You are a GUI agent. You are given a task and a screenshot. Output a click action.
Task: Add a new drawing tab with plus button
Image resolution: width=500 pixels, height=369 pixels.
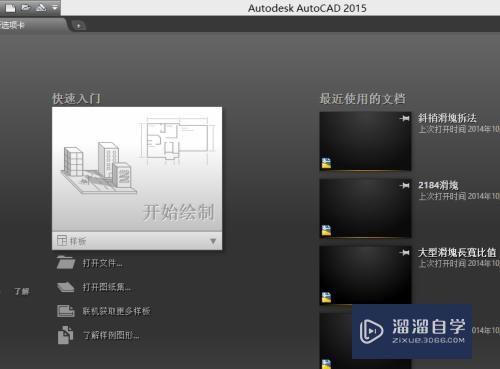[x=79, y=26]
